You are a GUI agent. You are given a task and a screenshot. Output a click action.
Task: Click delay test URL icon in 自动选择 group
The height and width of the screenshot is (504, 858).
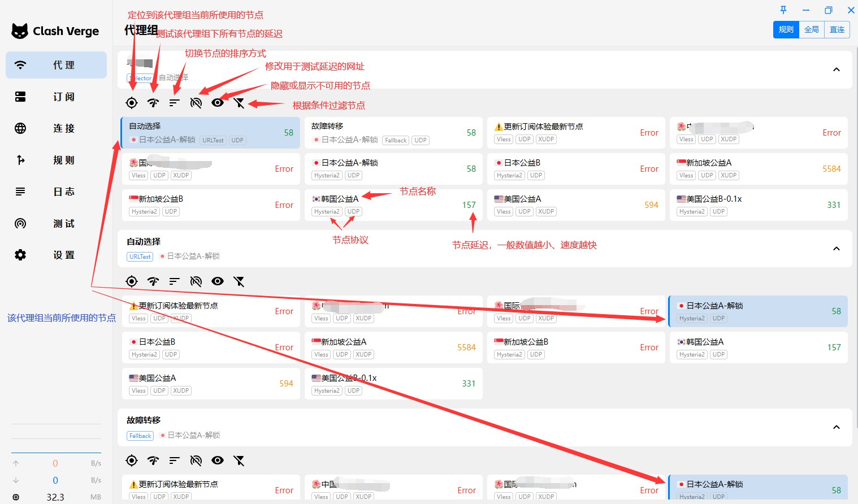pyautogui.click(x=196, y=281)
